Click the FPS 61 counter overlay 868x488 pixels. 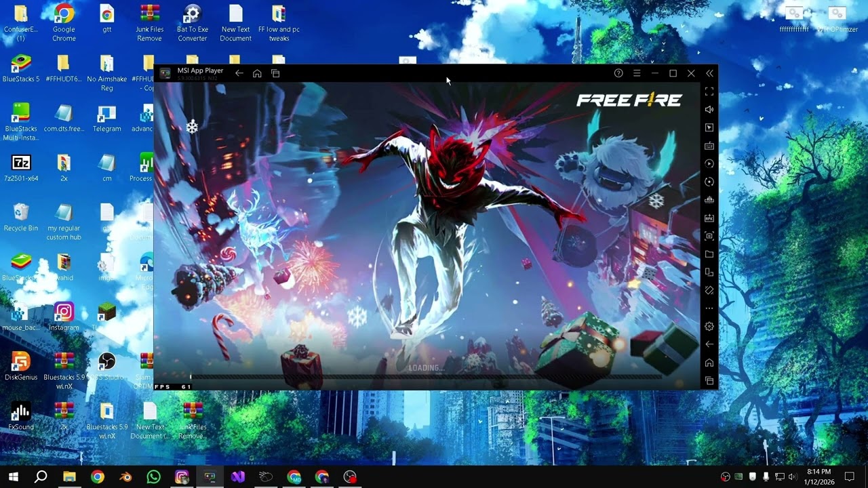tap(173, 386)
